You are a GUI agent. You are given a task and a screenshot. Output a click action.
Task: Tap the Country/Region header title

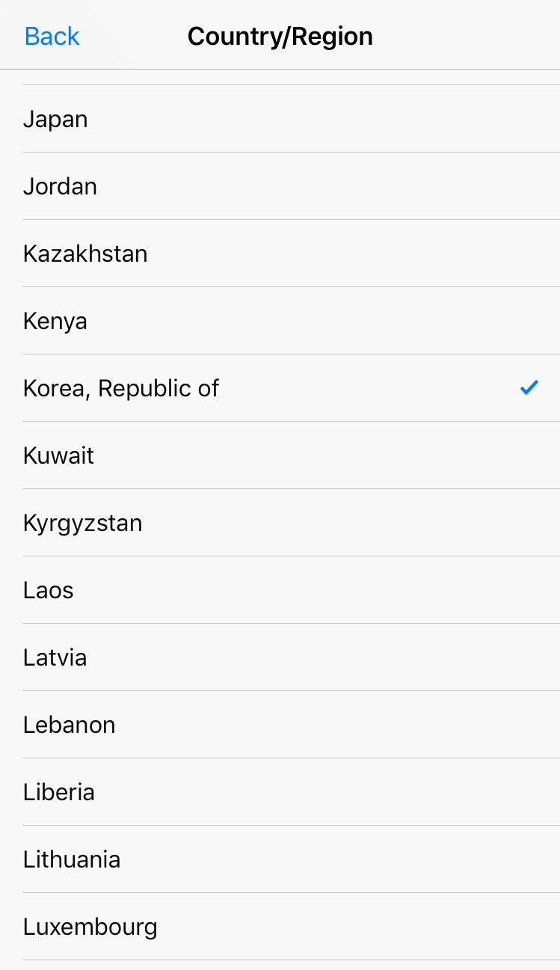pyautogui.click(x=280, y=36)
